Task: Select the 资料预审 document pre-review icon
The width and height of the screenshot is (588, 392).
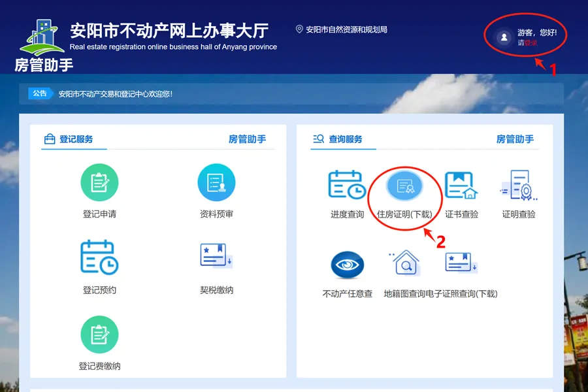Action: point(216,182)
